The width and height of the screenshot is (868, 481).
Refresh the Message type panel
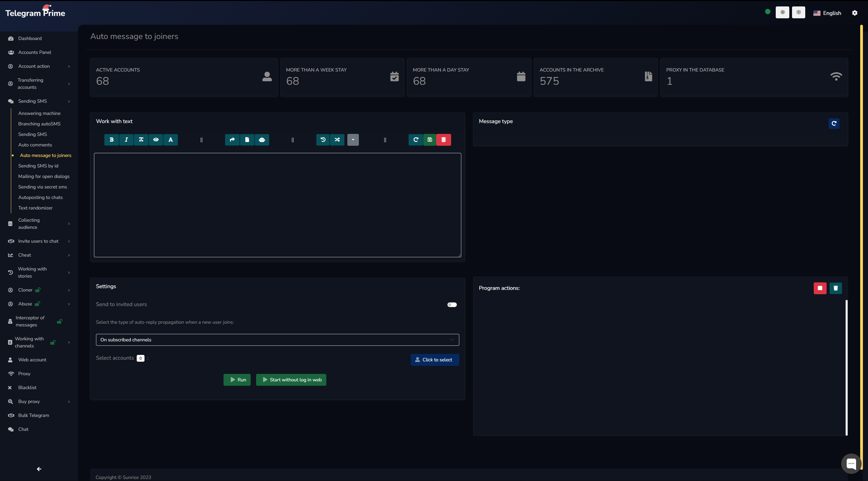[x=834, y=123]
